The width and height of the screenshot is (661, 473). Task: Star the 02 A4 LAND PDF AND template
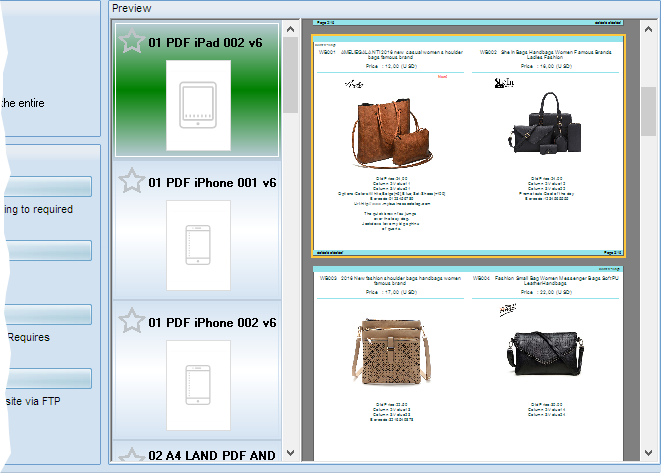click(132, 454)
